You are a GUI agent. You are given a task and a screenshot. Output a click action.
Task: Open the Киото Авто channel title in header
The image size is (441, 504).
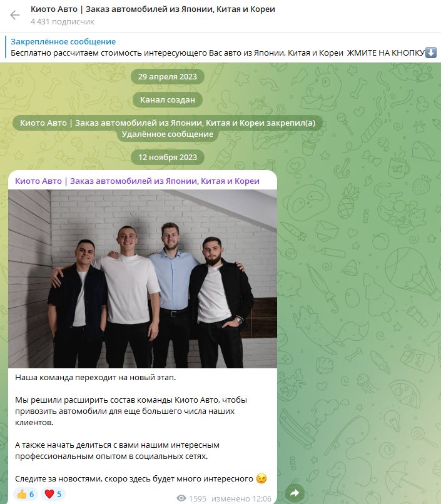(x=153, y=9)
